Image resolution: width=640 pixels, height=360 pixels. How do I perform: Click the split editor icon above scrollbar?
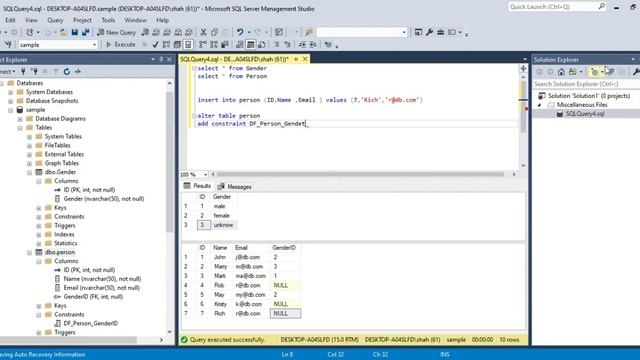(523, 69)
